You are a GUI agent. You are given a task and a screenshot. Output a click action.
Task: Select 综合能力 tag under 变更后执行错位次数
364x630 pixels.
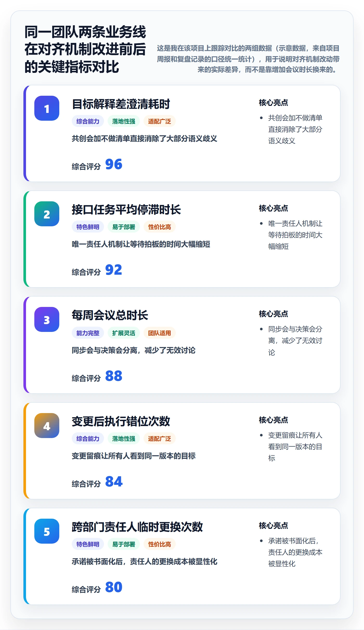tap(88, 439)
